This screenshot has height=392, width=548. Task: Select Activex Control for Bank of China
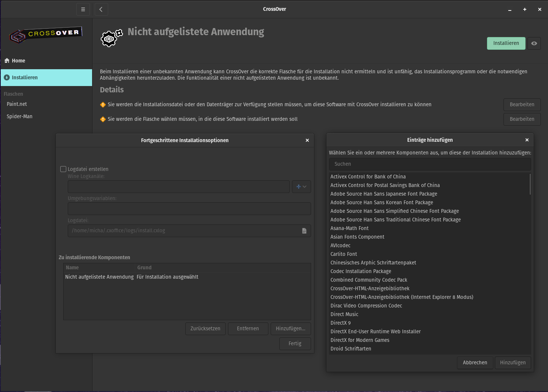429,177
